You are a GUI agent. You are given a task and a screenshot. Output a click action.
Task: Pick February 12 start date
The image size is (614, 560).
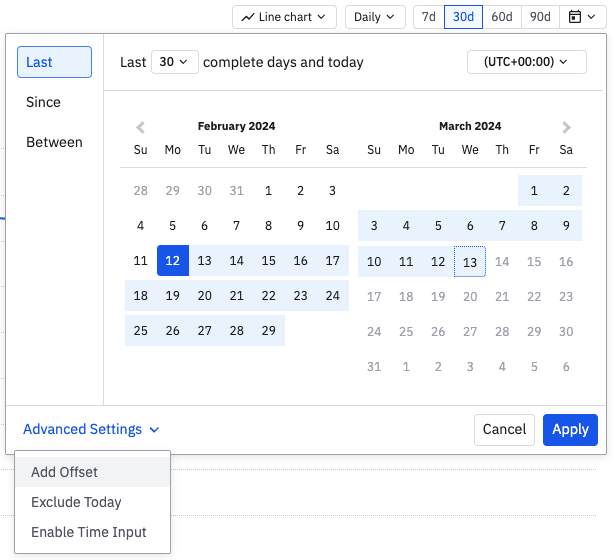[173, 260]
